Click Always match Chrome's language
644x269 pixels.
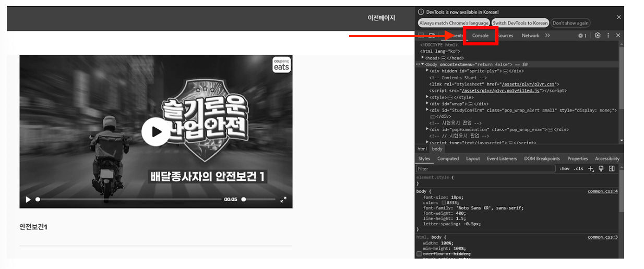pos(454,23)
